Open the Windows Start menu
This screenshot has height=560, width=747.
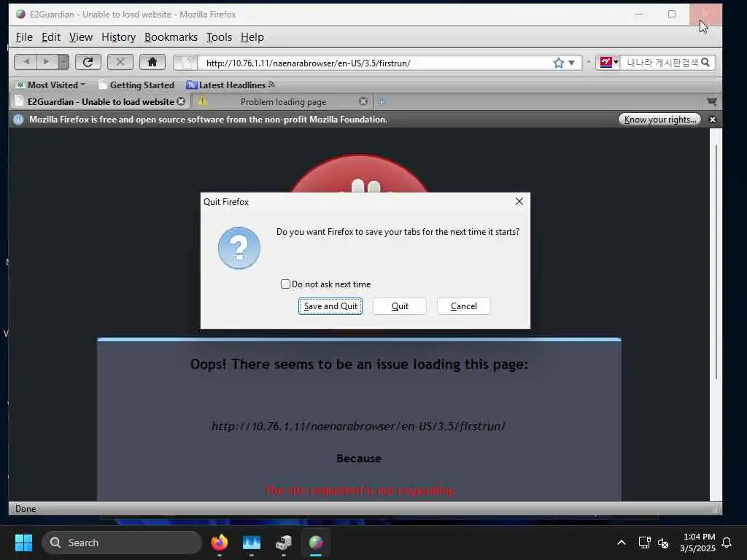[24, 542]
